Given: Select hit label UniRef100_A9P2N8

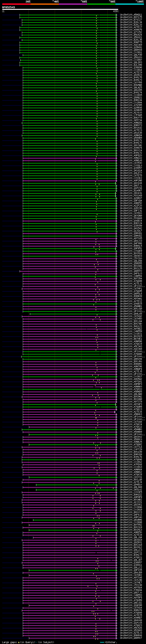Looking at the screenshot, I should click(x=131, y=180).
